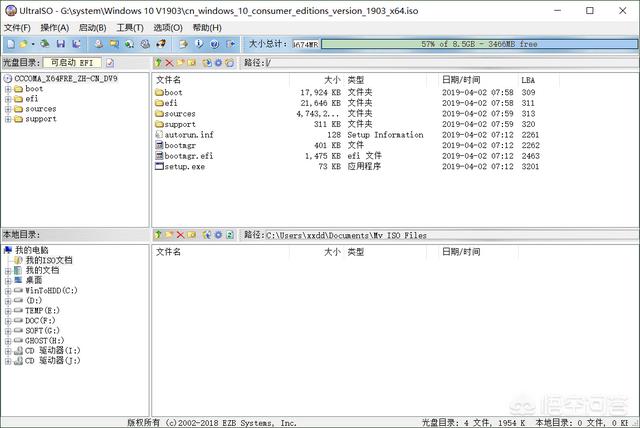The height and width of the screenshot is (428, 640).
Task: Select the support folder row in file list
Action: (347, 124)
